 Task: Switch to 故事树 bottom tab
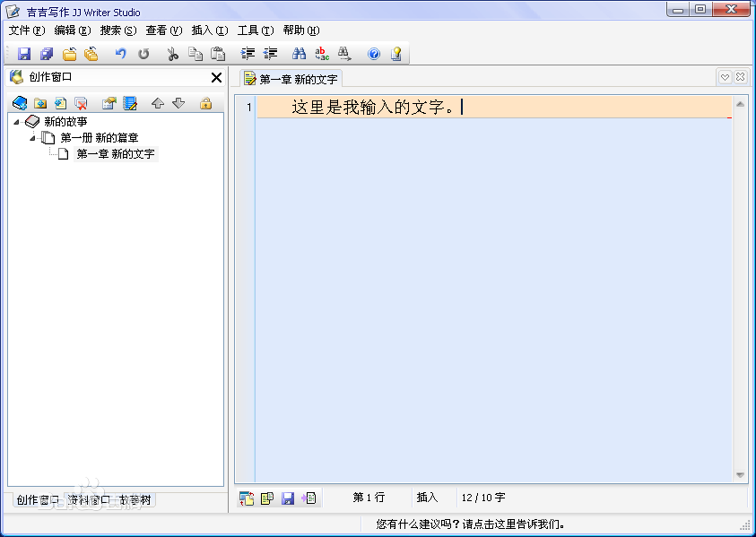pyautogui.click(x=135, y=500)
